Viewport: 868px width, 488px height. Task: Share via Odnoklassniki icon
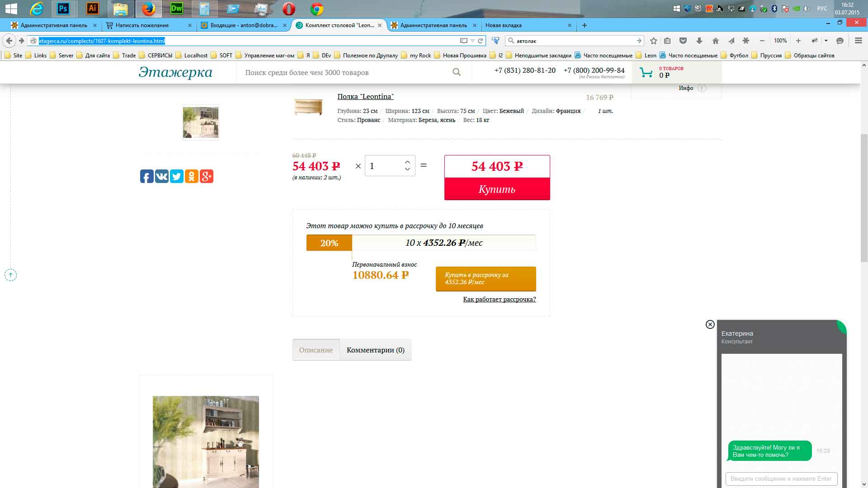[191, 176]
